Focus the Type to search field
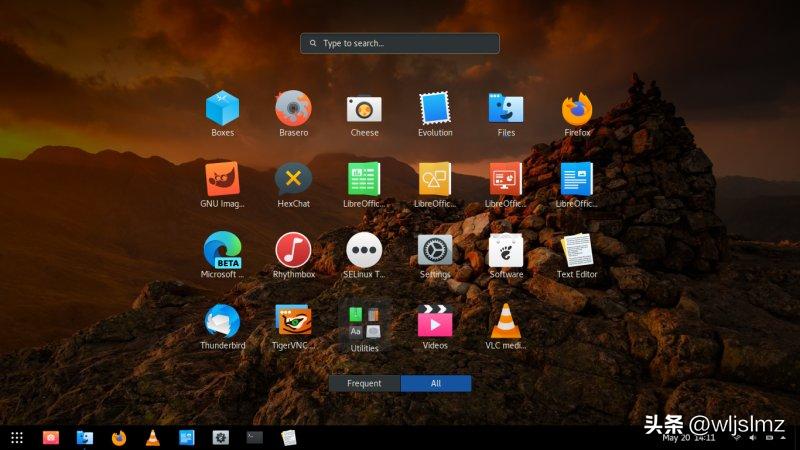This screenshot has height=450, width=800. pos(400,43)
